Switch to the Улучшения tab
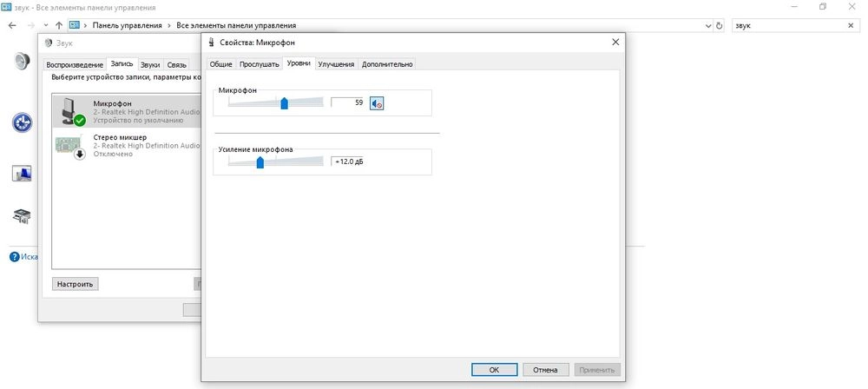 click(336, 63)
